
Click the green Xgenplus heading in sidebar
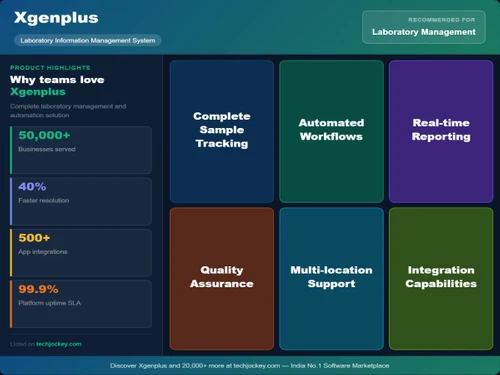point(38,92)
